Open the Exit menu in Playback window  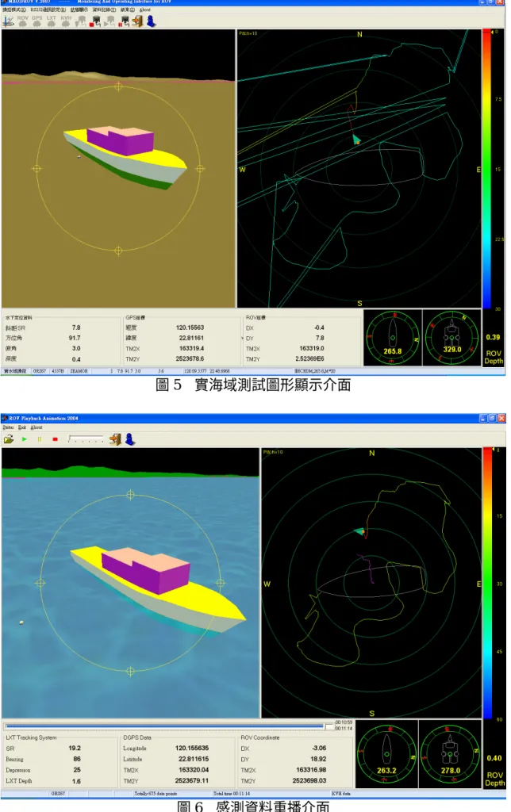(21, 427)
